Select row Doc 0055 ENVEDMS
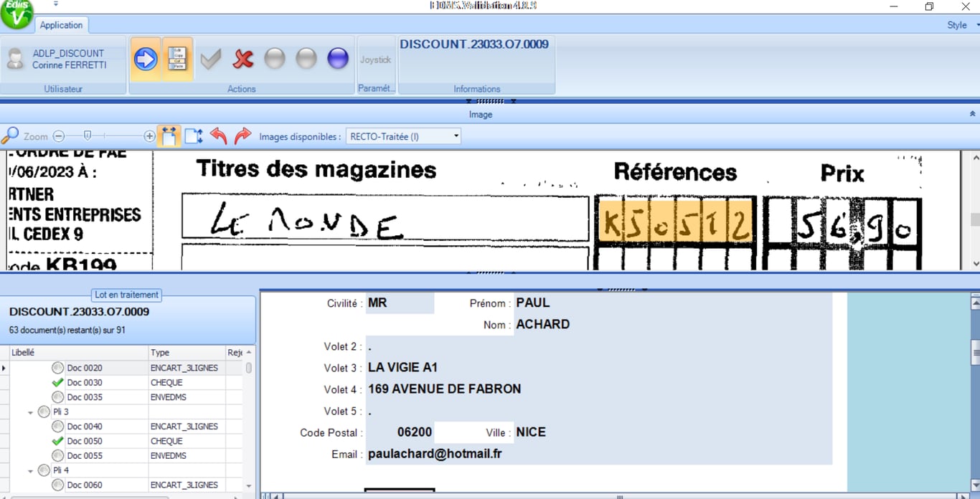 click(x=126, y=456)
